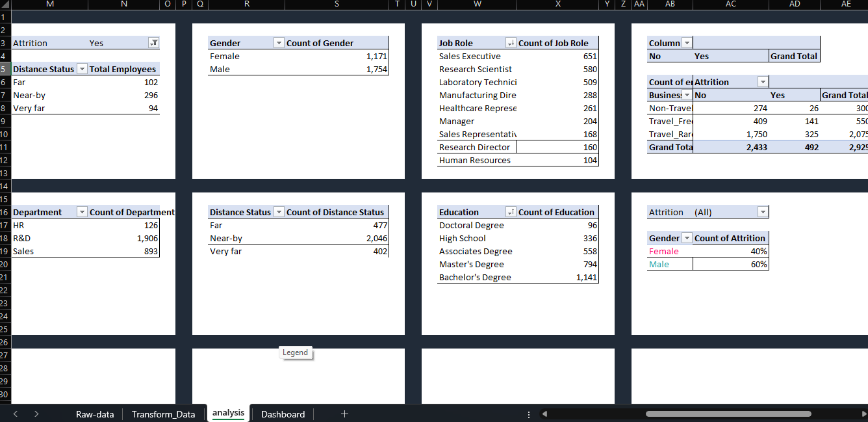Open the Gender filter dropdown

pyautogui.click(x=279, y=42)
